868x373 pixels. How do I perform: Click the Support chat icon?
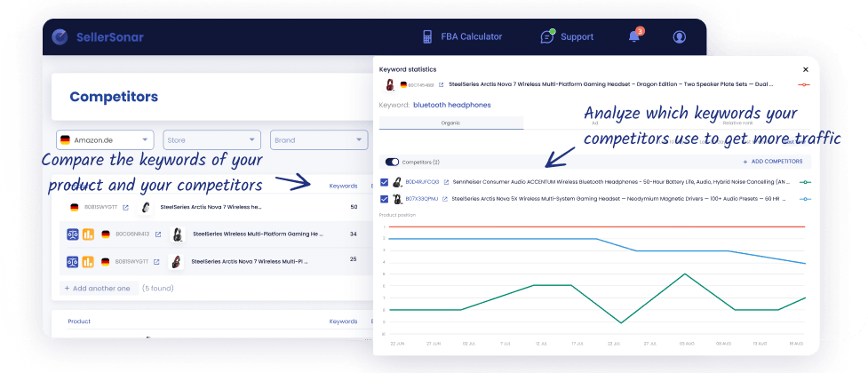pyautogui.click(x=547, y=37)
